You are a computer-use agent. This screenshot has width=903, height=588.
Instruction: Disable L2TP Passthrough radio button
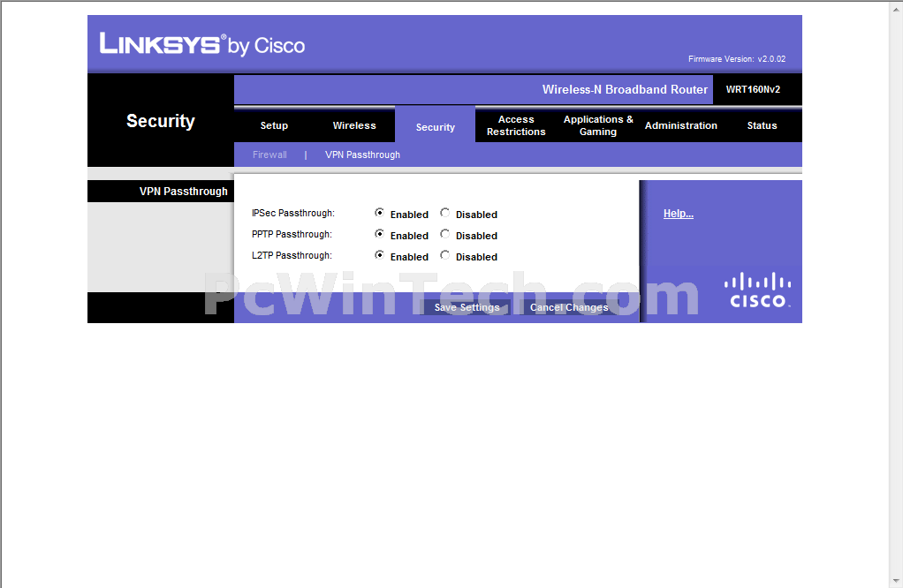(444, 255)
